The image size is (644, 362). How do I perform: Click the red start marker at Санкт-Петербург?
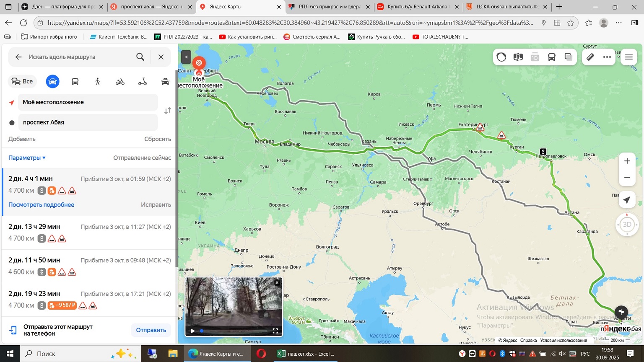coord(199,63)
